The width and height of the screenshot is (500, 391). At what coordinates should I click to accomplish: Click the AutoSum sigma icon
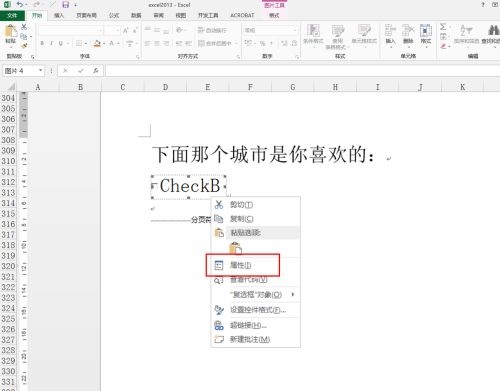tap(443, 27)
